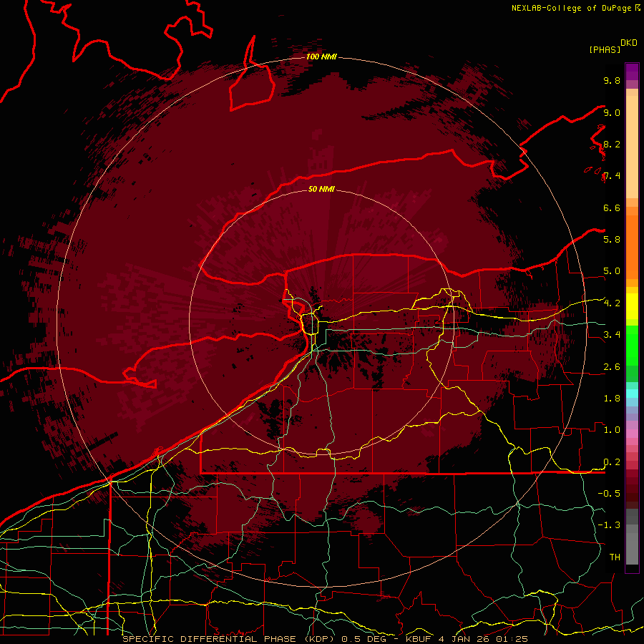Select the 1.8 value on the color scale
This screenshot has height=644, width=644.
point(612,398)
